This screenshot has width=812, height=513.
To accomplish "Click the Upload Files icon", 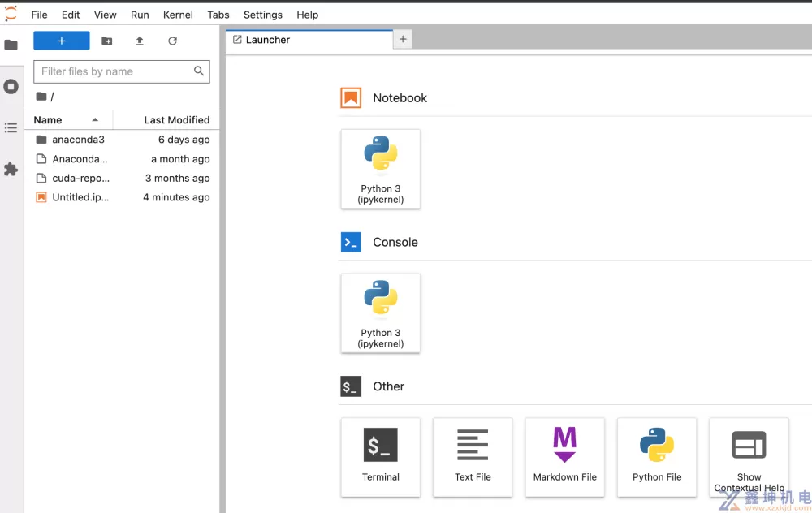I will point(140,41).
